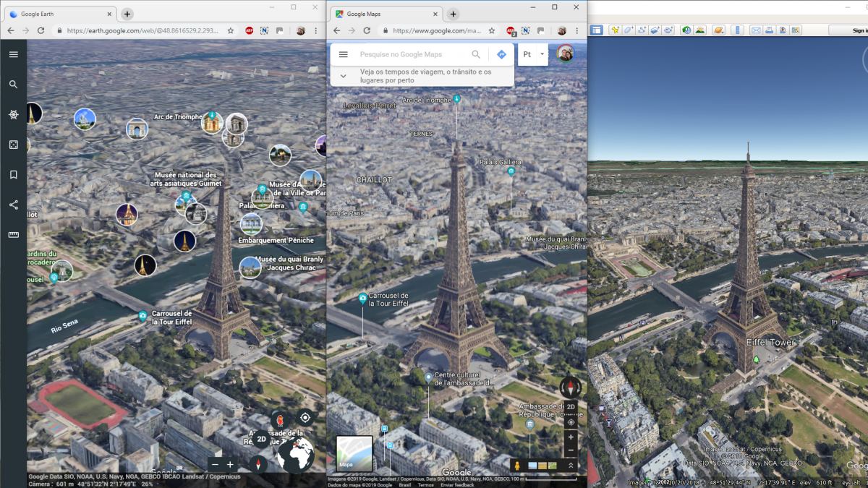This screenshot has height=488, width=868.
Task: Click the share icon in Google Earth sidebar
Action: click(13, 205)
